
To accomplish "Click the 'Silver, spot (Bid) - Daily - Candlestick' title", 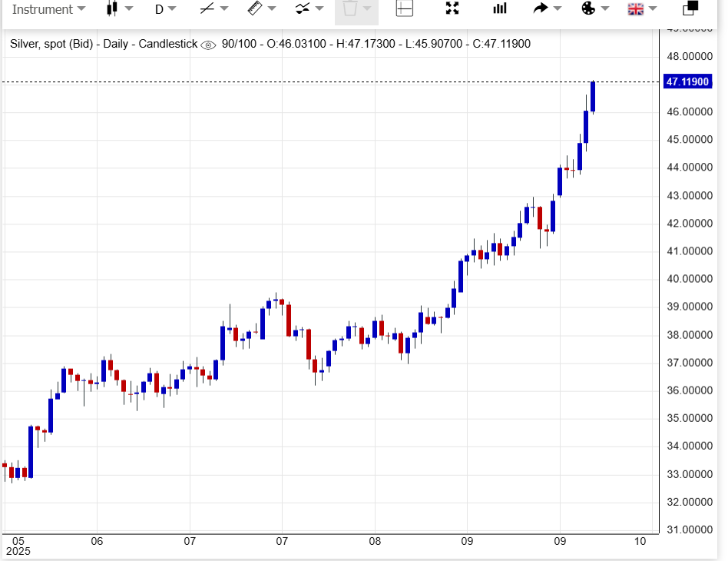I will (x=104, y=44).
